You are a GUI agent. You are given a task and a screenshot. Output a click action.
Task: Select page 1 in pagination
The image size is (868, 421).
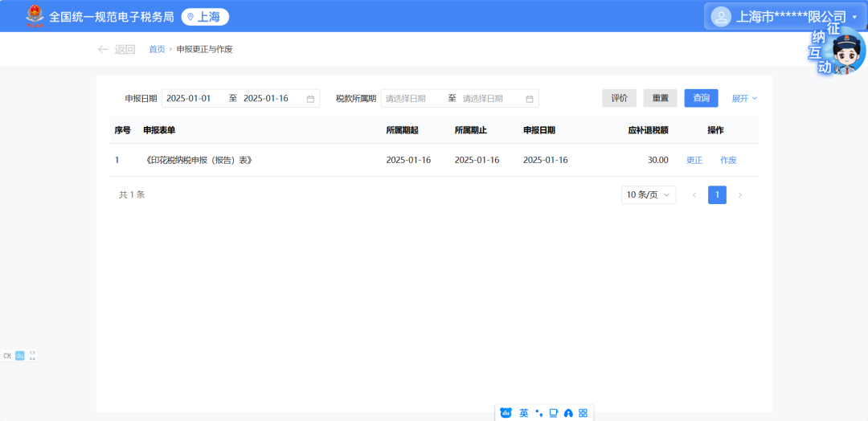click(x=717, y=194)
